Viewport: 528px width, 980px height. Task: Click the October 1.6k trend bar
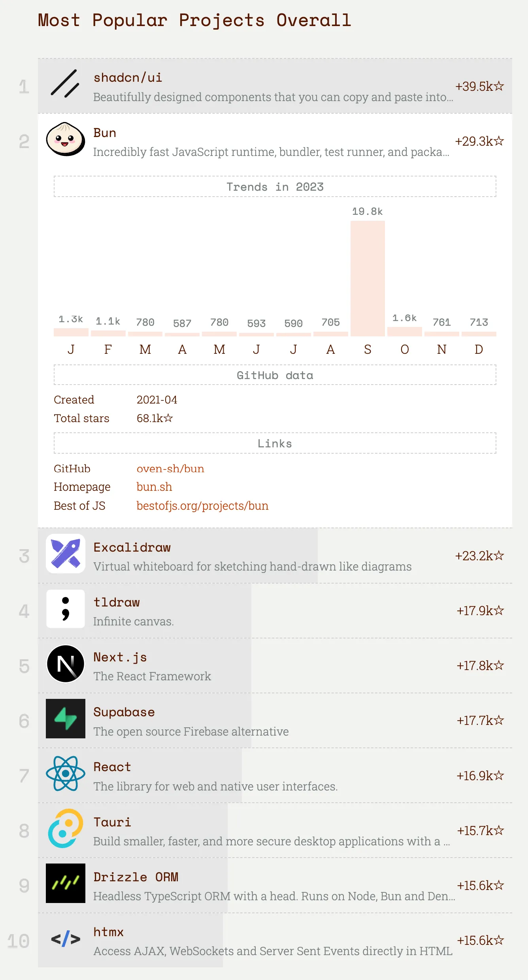click(404, 332)
